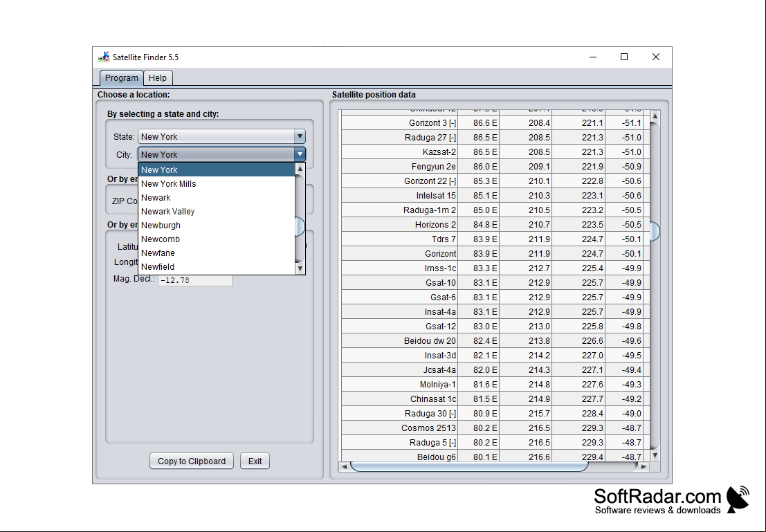Choose Newark in the city list
The image size is (766, 532).
pos(217,198)
